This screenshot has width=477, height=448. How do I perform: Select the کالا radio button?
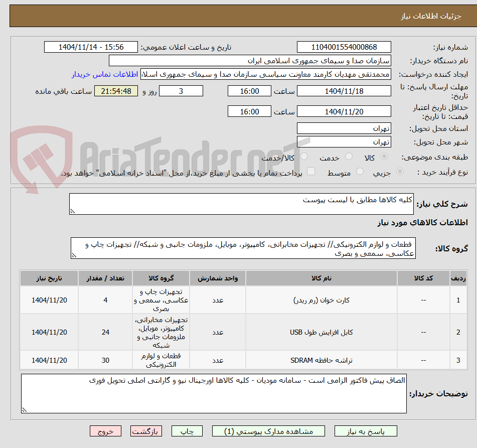384,157
